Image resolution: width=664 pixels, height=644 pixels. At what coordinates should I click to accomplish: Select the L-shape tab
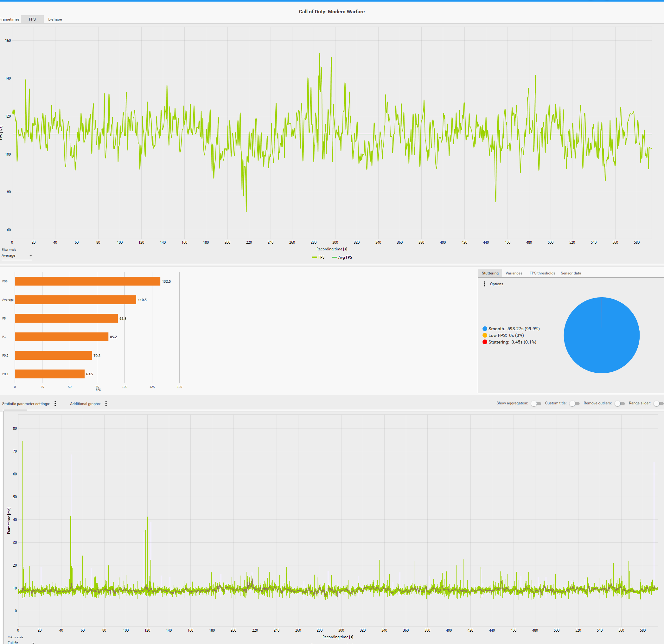55,19
